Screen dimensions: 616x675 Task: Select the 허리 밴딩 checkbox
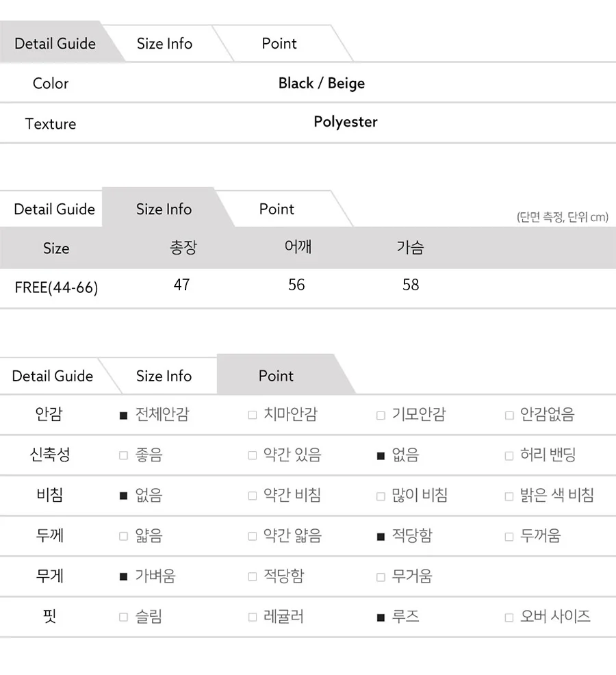[509, 455]
